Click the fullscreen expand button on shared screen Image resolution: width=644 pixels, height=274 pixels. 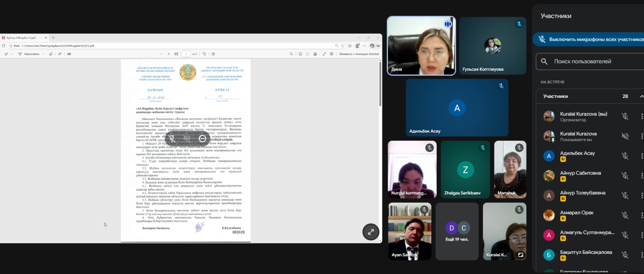click(371, 232)
